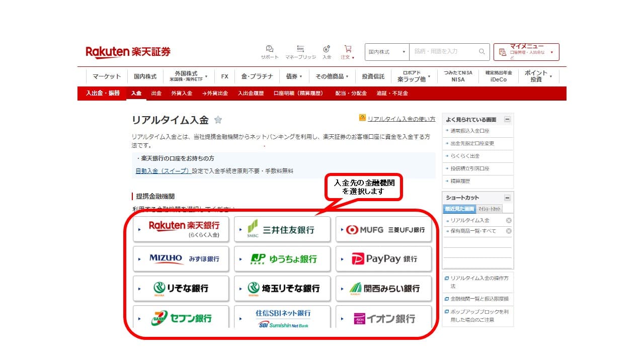The width and height of the screenshot is (644, 362).
Task: Open 金融機関一覧と振込限度額 link
Action: 479,299
